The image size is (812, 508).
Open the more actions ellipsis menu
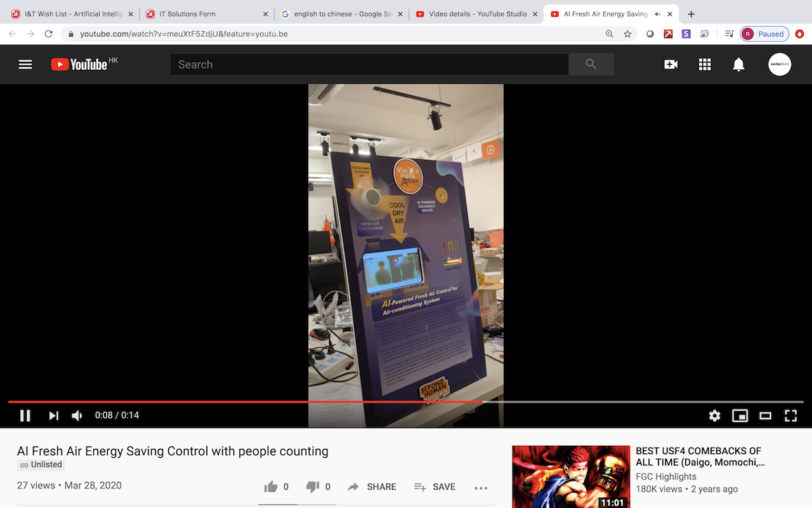(x=481, y=487)
